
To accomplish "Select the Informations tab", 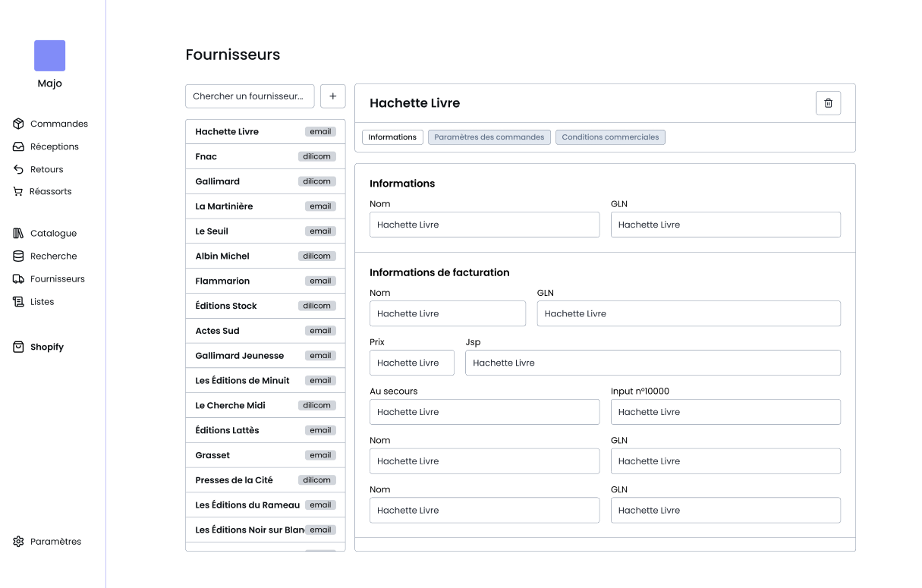I will point(392,137).
